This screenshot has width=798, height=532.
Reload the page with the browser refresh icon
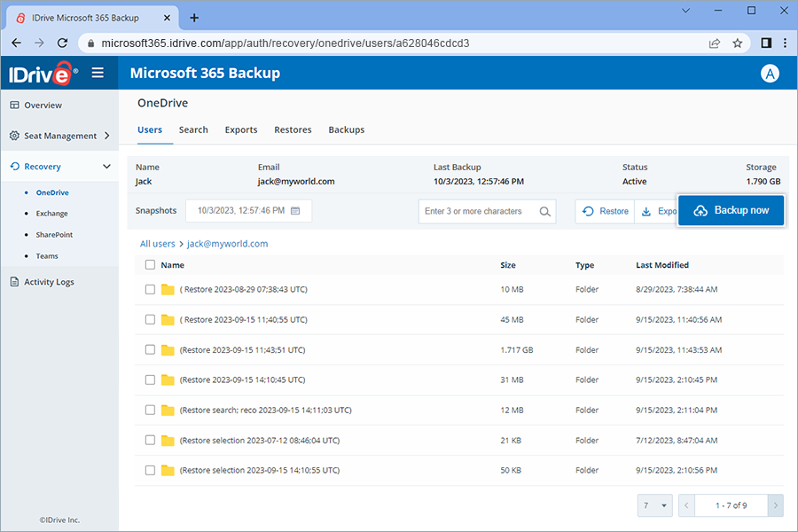point(63,43)
